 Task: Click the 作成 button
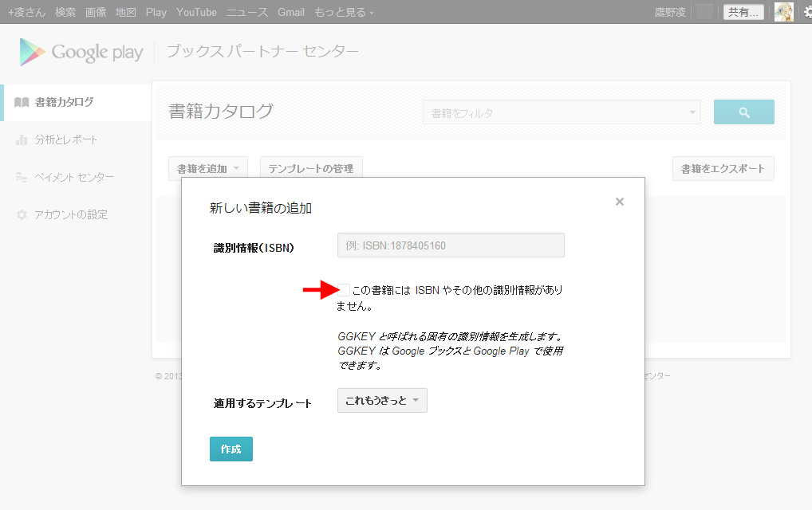click(231, 449)
